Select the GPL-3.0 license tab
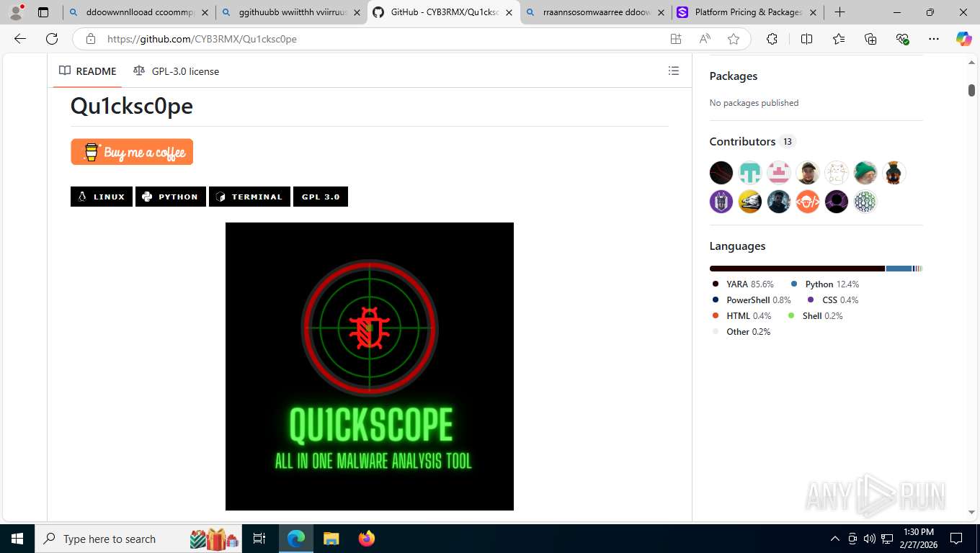 [177, 71]
